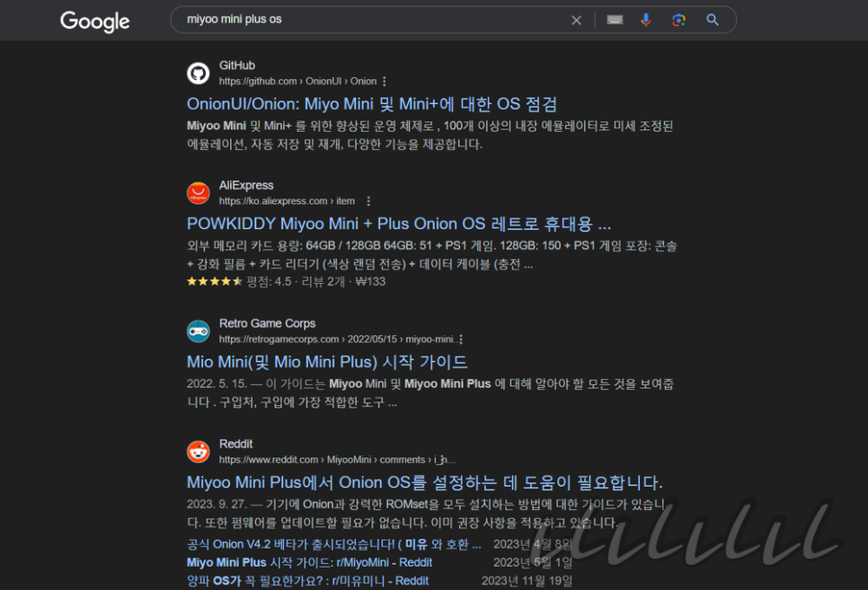The image size is (868, 590).
Task: Search by image with Lens icon
Action: click(678, 20)
